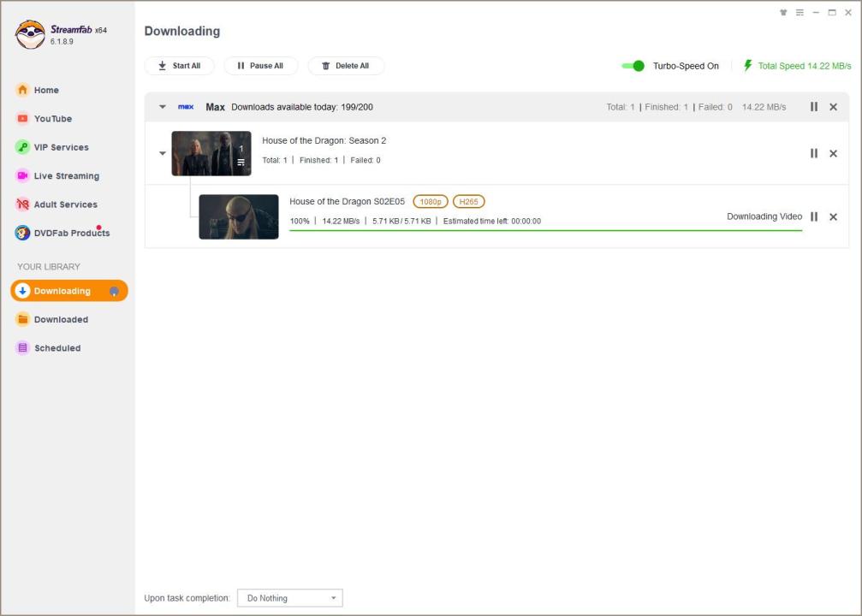Click the H265 codec tag
862x616 pixels.
click(x=468, y=202)
